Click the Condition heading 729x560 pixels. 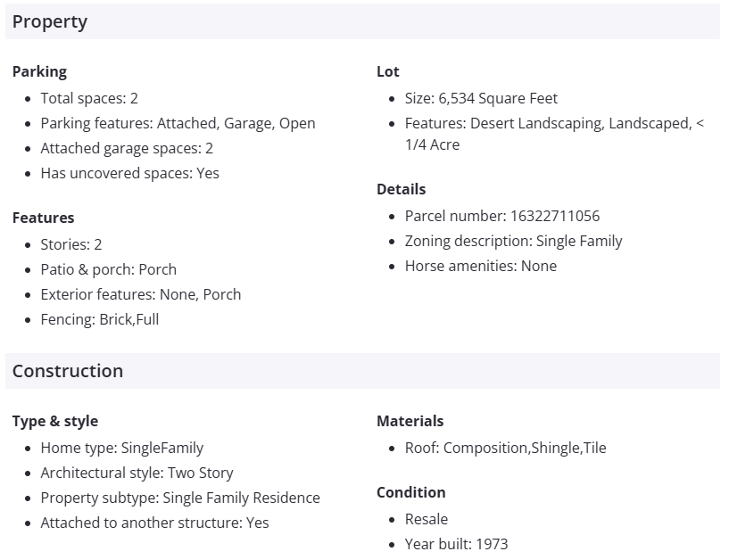(410, 492)
